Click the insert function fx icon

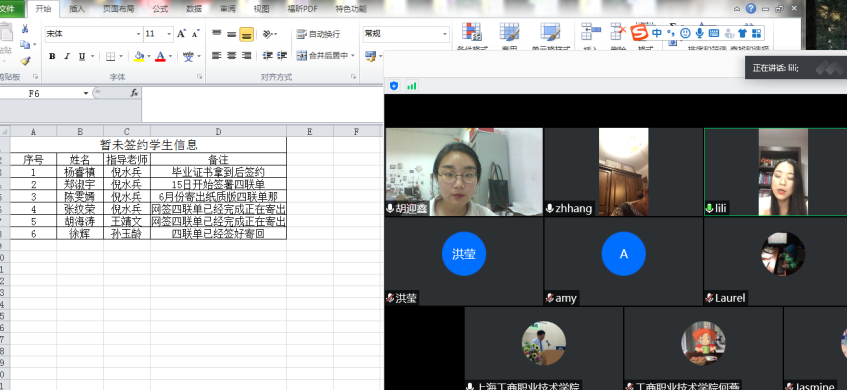click(135, 93)
